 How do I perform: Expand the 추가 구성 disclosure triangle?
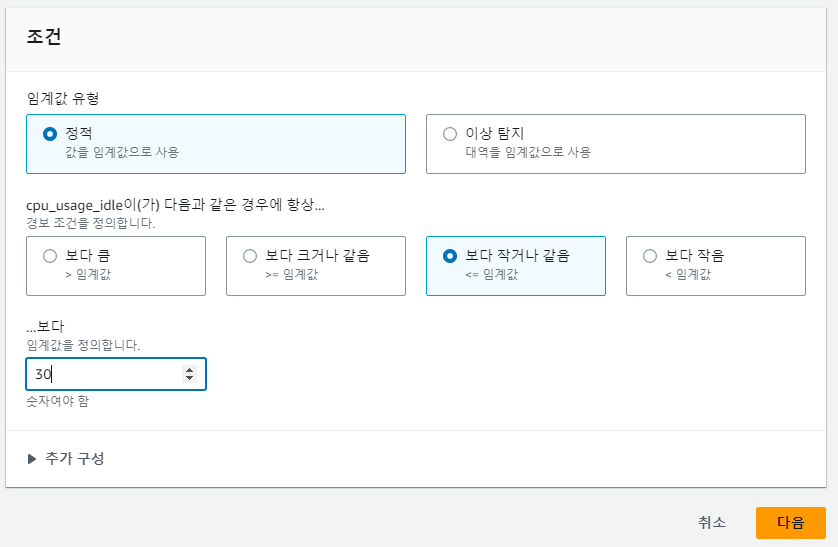click(32, 459)
